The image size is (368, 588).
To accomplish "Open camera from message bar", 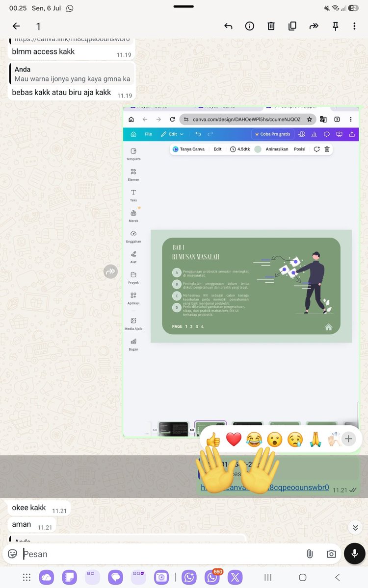I will (x=331, y=554).
